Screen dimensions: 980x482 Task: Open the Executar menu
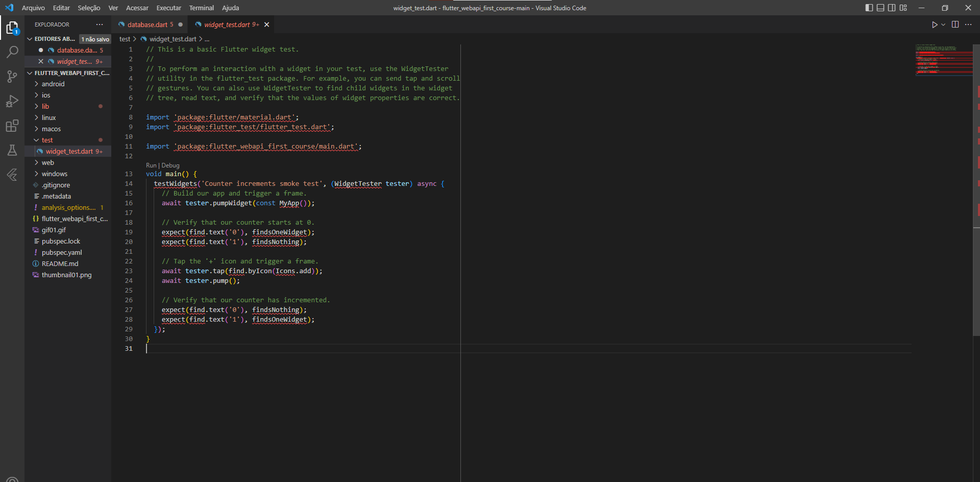pyautogui.click(x=168, y=8)
